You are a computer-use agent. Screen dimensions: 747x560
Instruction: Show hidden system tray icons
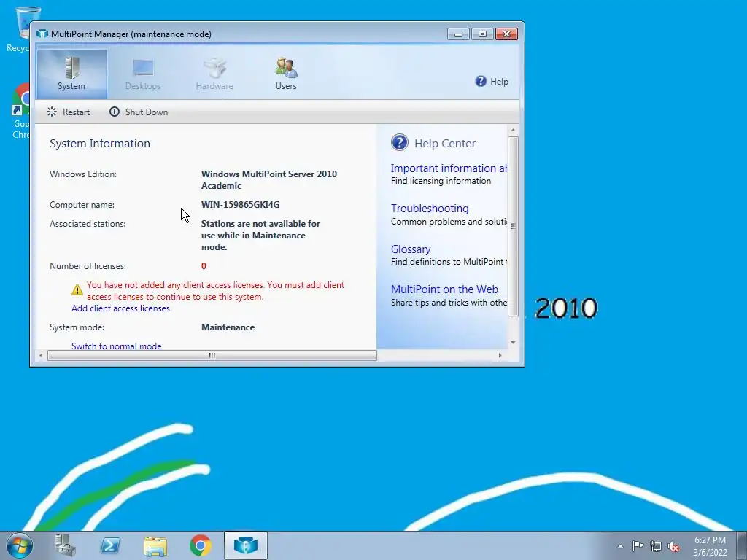tap(620, 546)
